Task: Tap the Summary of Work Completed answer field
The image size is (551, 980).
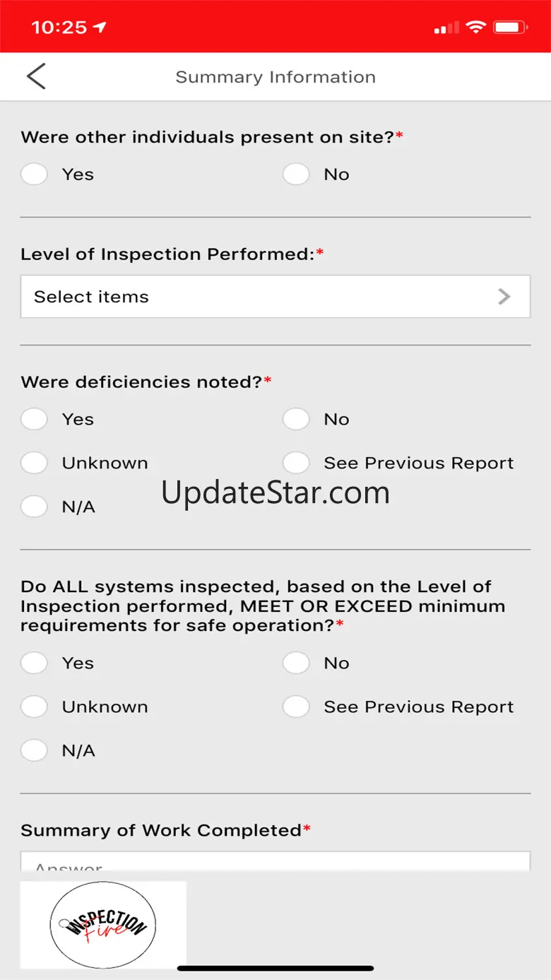Action: point(275,863)
